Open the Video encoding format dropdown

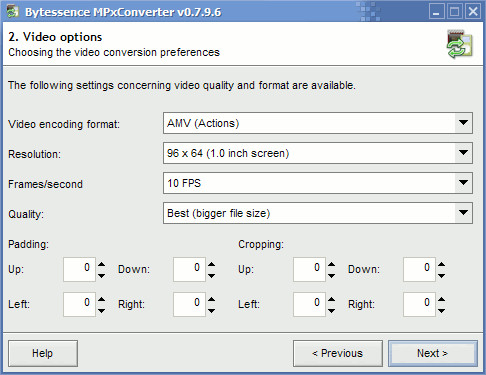(318, 123)
